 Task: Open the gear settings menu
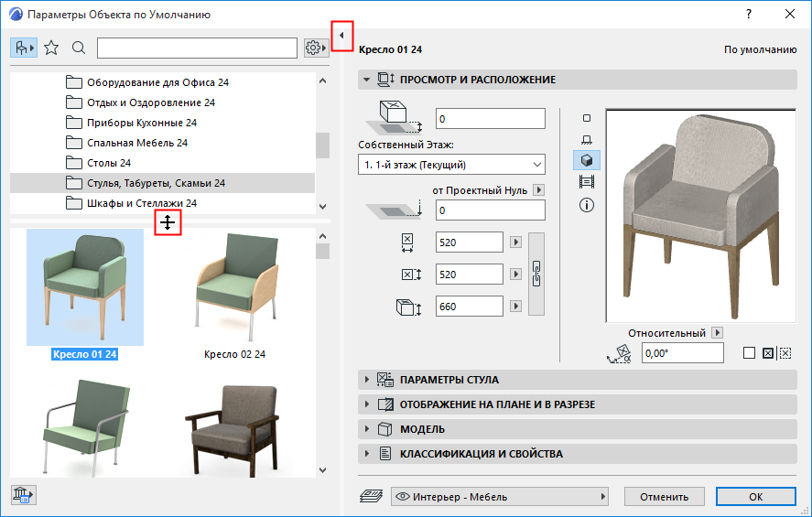(316, 48)
